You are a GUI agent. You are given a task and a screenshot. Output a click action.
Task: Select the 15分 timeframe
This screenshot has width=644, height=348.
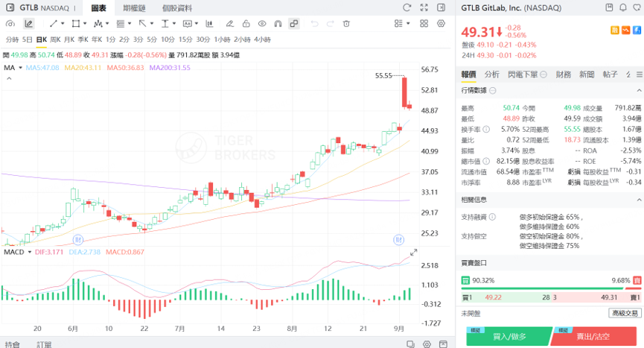click(x=185, y=39)
